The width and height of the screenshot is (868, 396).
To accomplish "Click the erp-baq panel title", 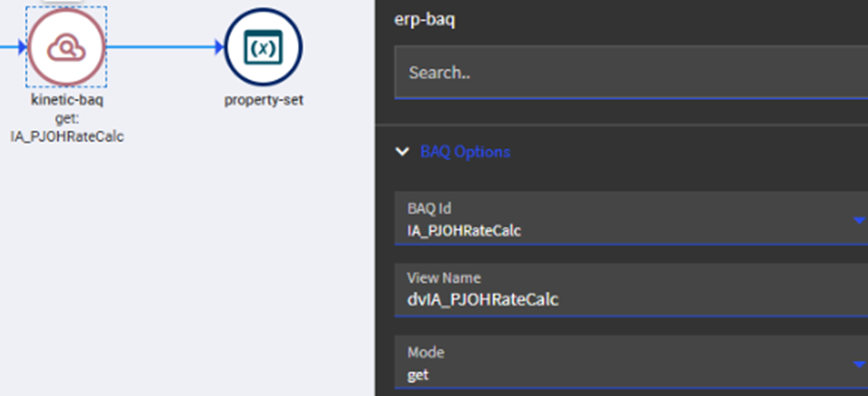I will (x=425, y=21).
